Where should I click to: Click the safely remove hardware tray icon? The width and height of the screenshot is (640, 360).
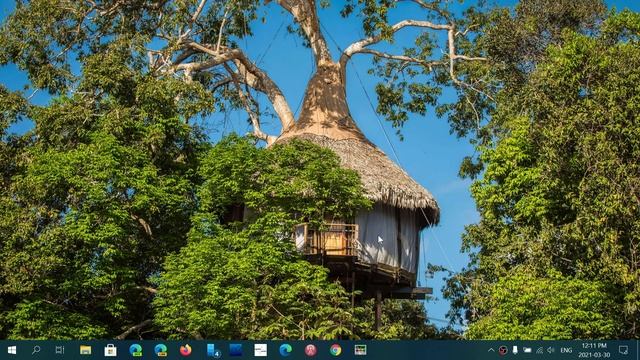click(x=515, y=350)
